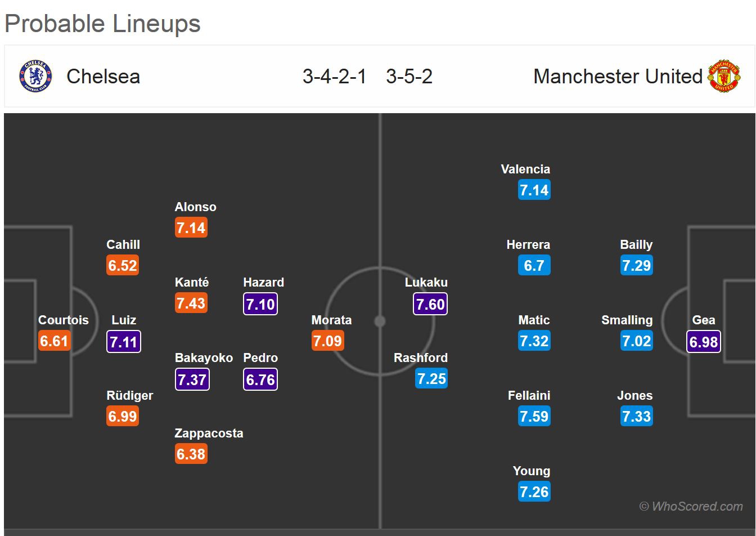Screen dimensions: 756x536
Task: Select Lukaku's 7.60 rating badge
Action: (430, 304)
